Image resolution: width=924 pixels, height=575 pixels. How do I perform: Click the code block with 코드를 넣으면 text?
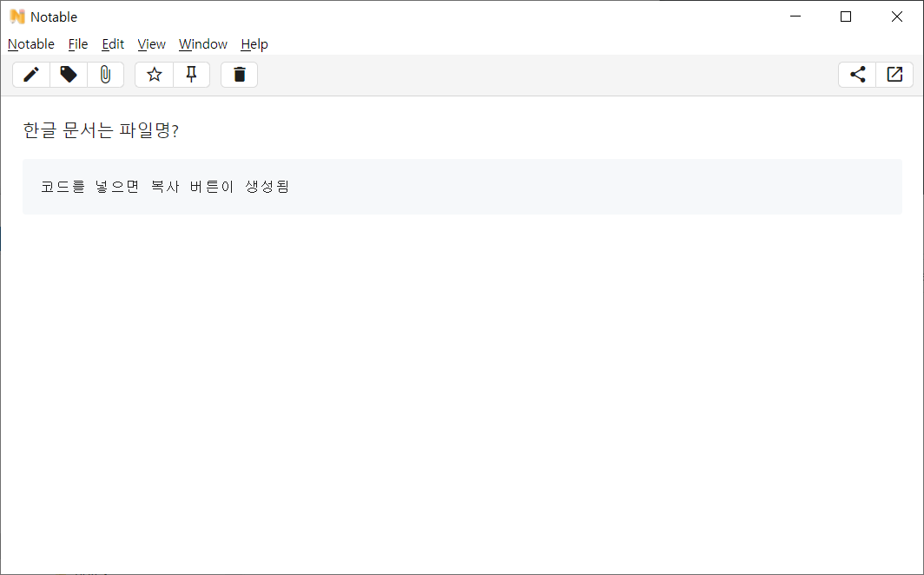(x=462, y=187)
